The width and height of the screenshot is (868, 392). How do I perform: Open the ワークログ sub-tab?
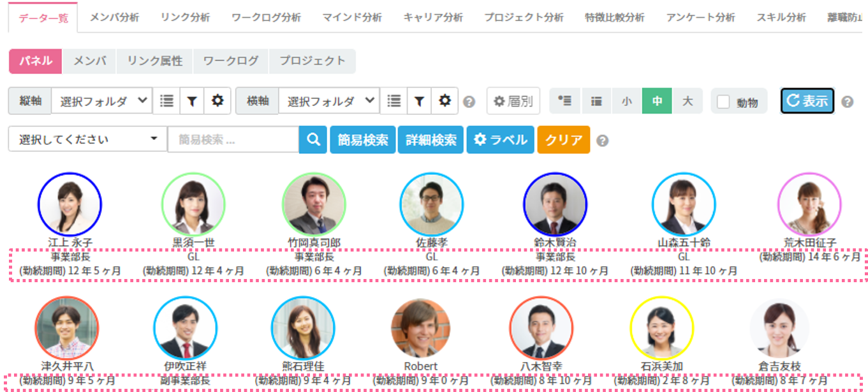click(x=231, y=61)
